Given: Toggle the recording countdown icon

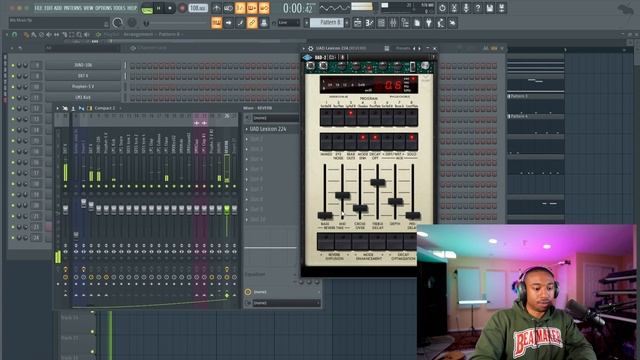Looking at the screenshot, I should pos(240,8).
